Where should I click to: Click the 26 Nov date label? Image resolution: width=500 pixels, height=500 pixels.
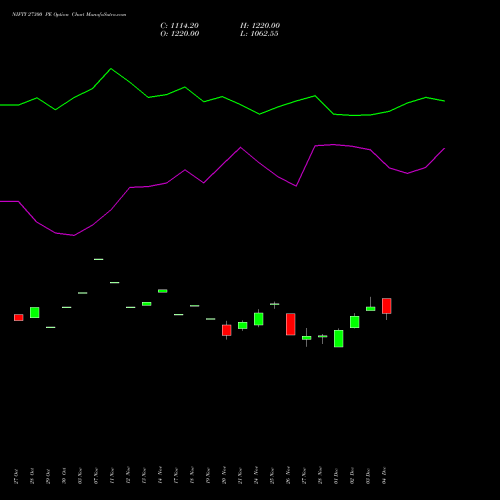point(288,475)
